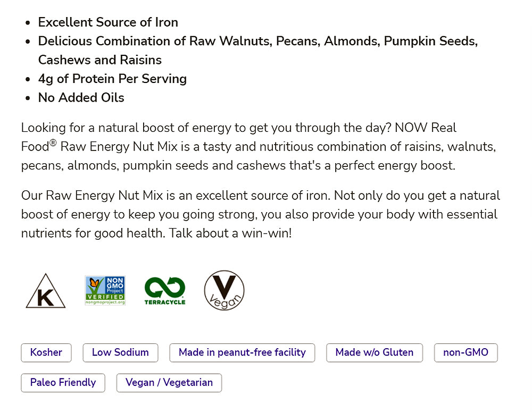Select the Low Sodium tag
This screenshot has width=532, height=412.
coord(120,352)
